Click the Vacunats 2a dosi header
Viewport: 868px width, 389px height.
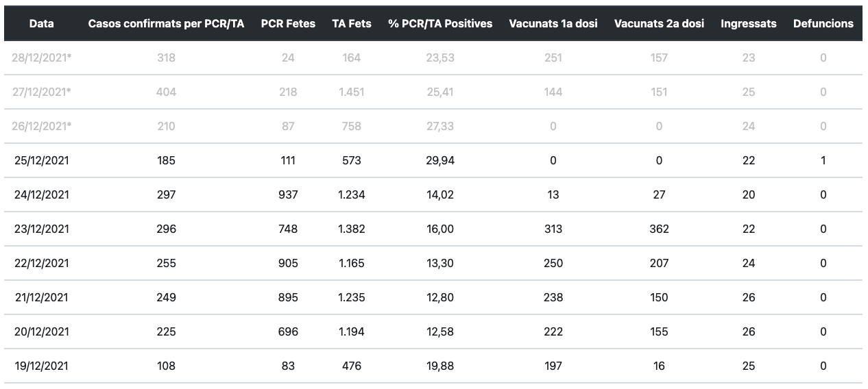pos(659,23)
